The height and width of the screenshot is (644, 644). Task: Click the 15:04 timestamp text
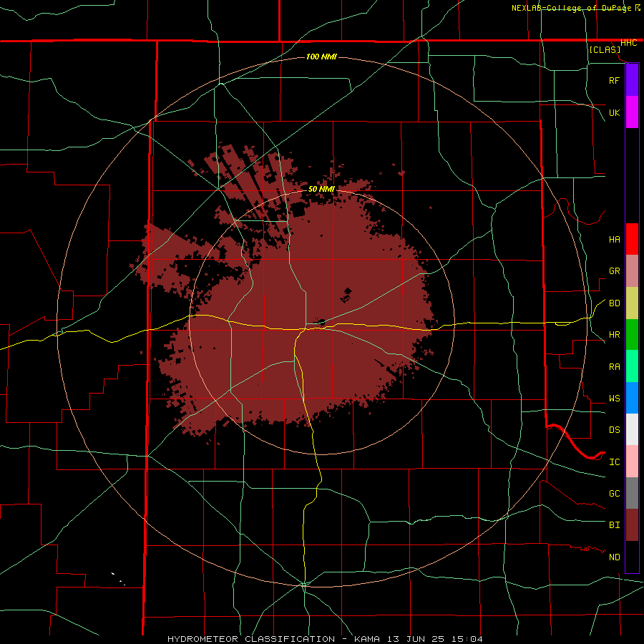468,639
